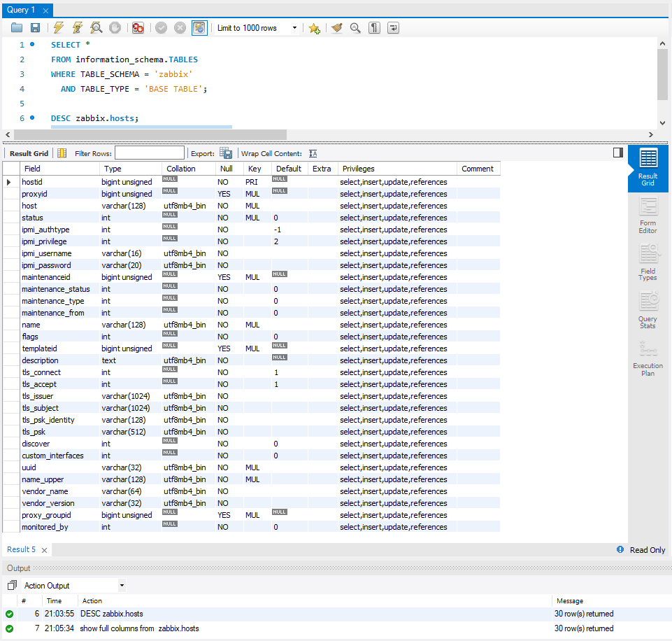Open Execution Plan panel

[648, 358]
